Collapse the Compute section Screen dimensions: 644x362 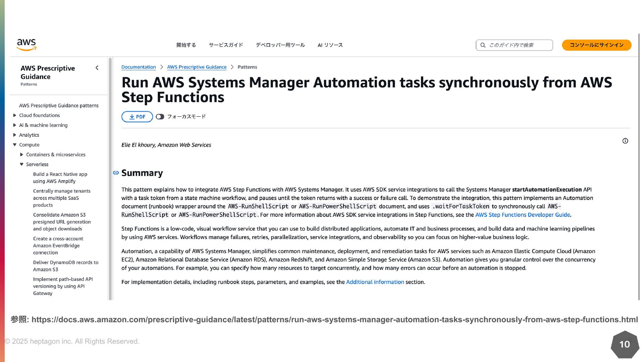[15, 145]
